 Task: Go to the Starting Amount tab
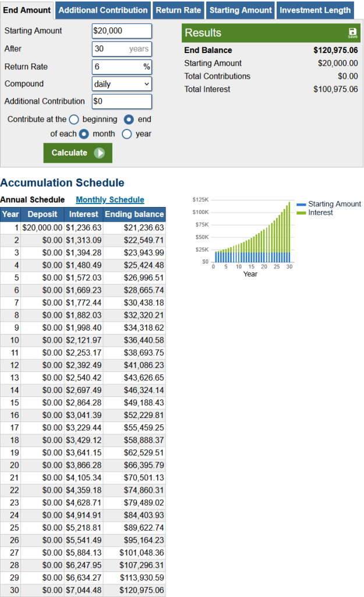tap(241, 10)
